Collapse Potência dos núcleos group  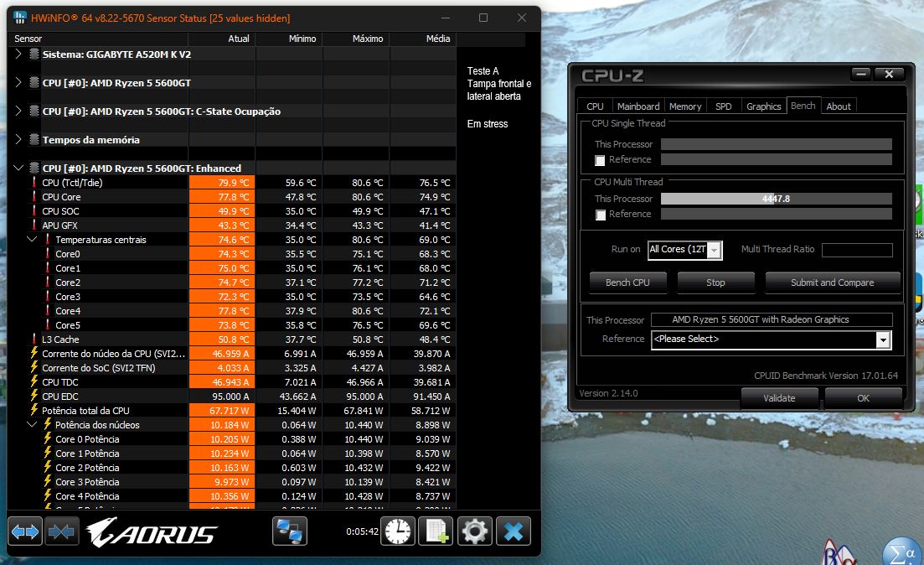(32, 425)
